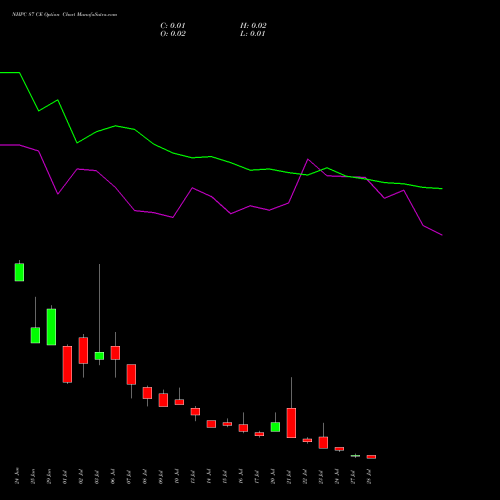Click the red candlestick for 14 Jul
Screen dimensions: 500x500
[x=211, y=424]
